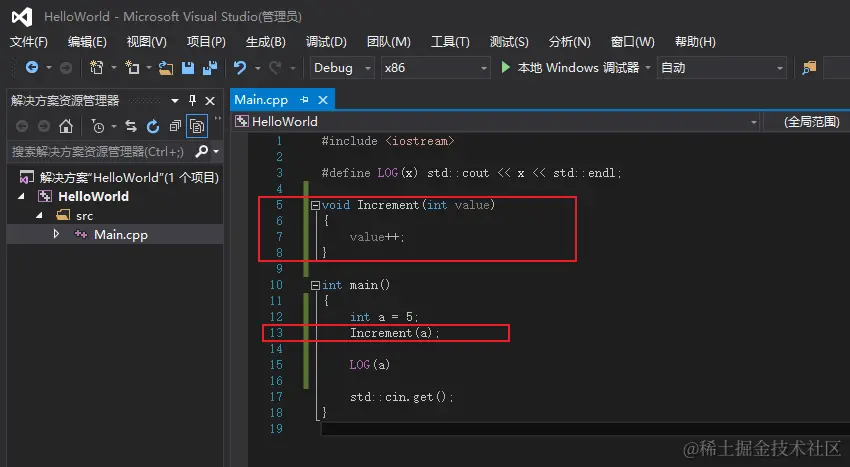The width and height of the screenshot is (850, 467).
Task: Click the Add New Item toolbar icon
Action: click(132, 67)
